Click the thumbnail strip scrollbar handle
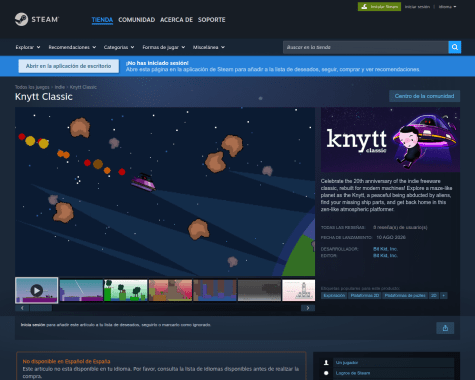Screen dimensions: 475x380 coord(41,308)
